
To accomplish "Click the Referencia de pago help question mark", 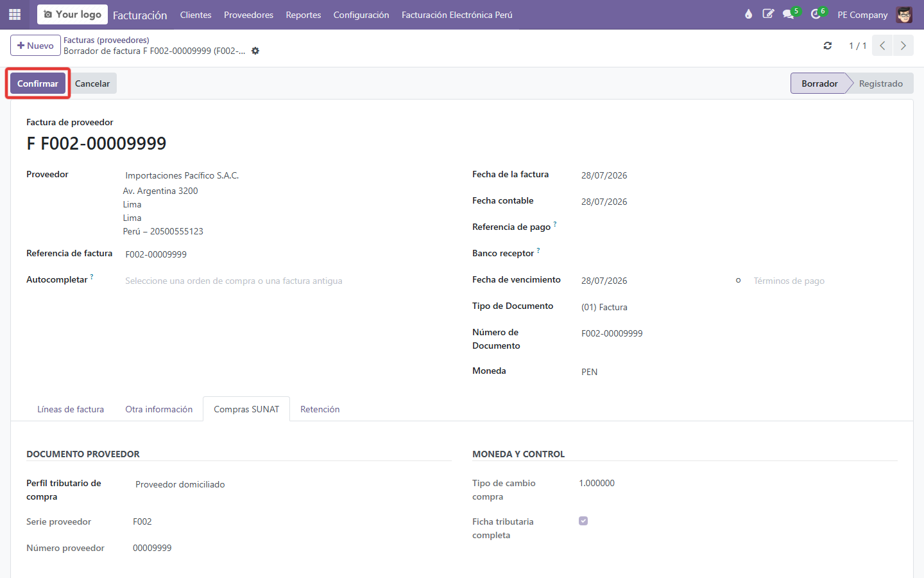I will pos(555,224).
